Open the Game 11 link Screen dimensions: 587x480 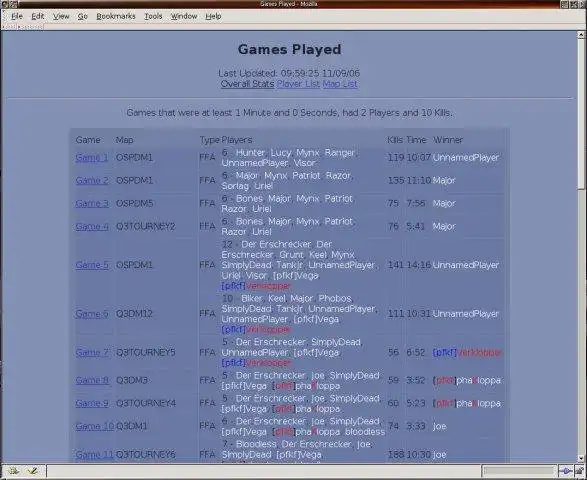point(95,455)
